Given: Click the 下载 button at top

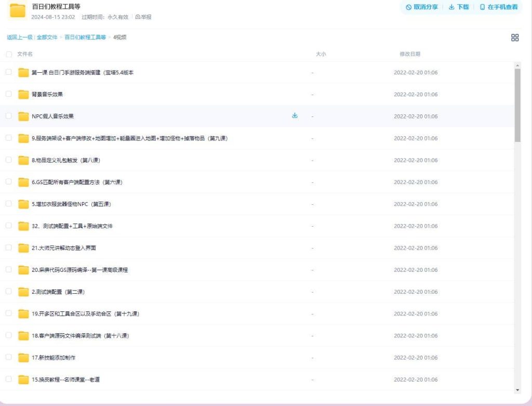Looking at the screenshot, I should (459, 7).
